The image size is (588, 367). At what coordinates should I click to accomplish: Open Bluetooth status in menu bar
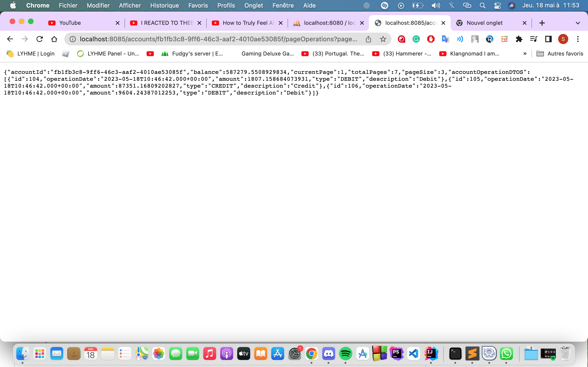tap(451, 5)
